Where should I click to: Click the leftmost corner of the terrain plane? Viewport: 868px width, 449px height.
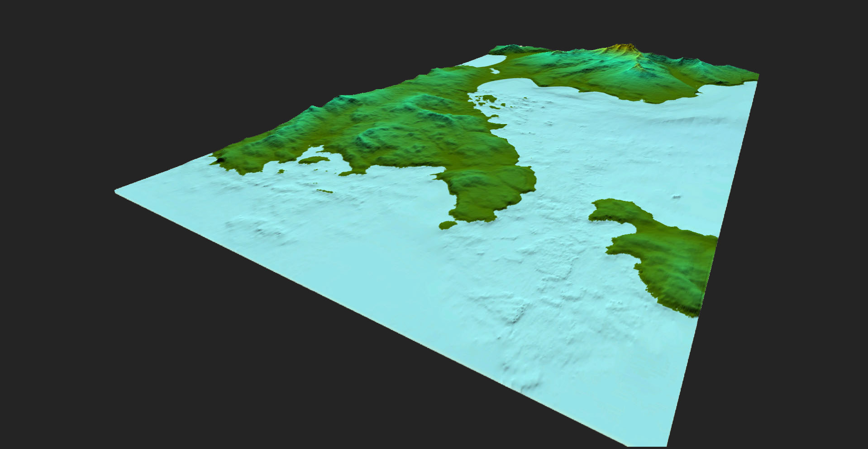click(116, 191)
